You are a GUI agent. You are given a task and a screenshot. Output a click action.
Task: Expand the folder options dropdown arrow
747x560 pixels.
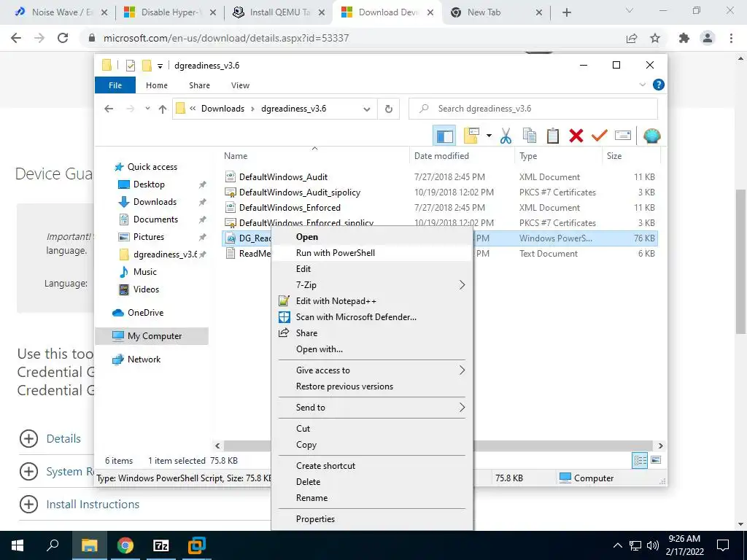click(489, 136)
